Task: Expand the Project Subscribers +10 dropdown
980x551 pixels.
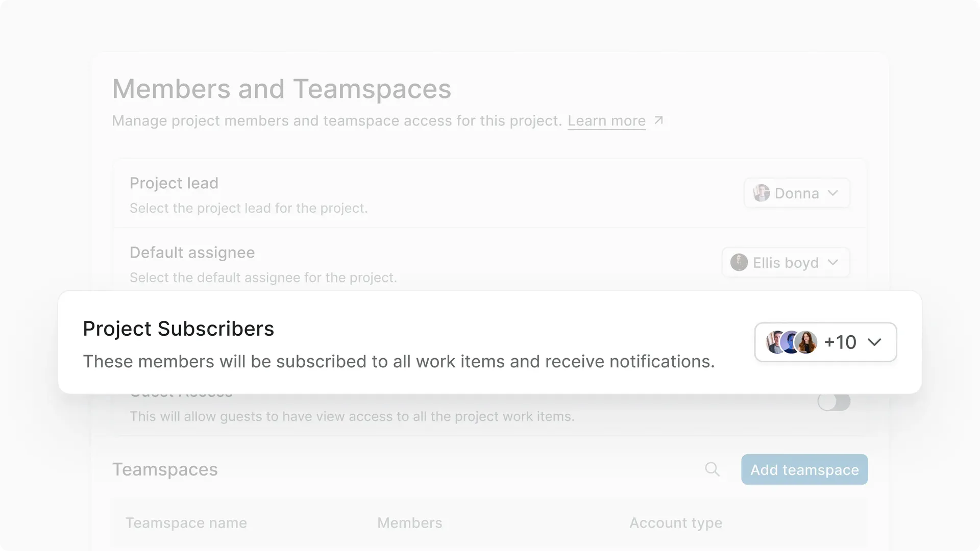Action: point(825,342)
